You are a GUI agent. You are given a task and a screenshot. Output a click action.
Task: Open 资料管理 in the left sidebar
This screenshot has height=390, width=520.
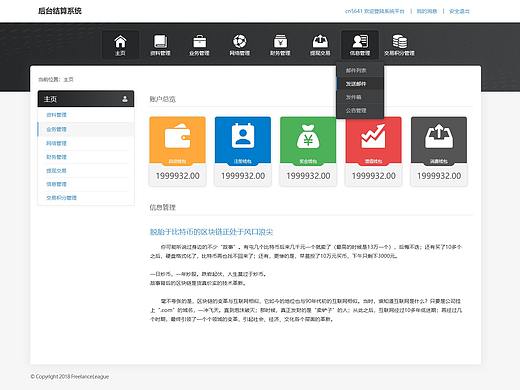(x=56, y=115)
